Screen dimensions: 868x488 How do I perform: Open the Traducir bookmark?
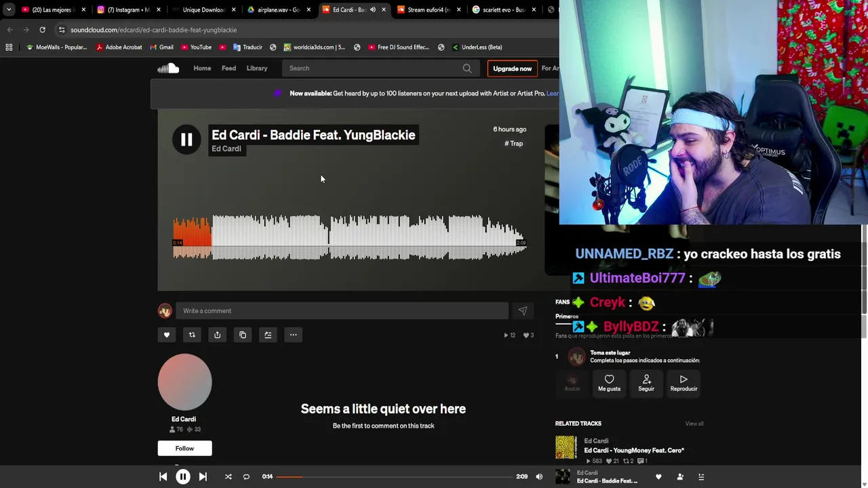pos(248,47)
